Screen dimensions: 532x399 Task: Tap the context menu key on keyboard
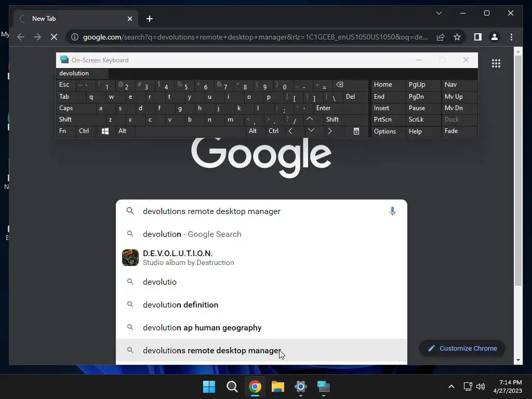pos(356,131)
